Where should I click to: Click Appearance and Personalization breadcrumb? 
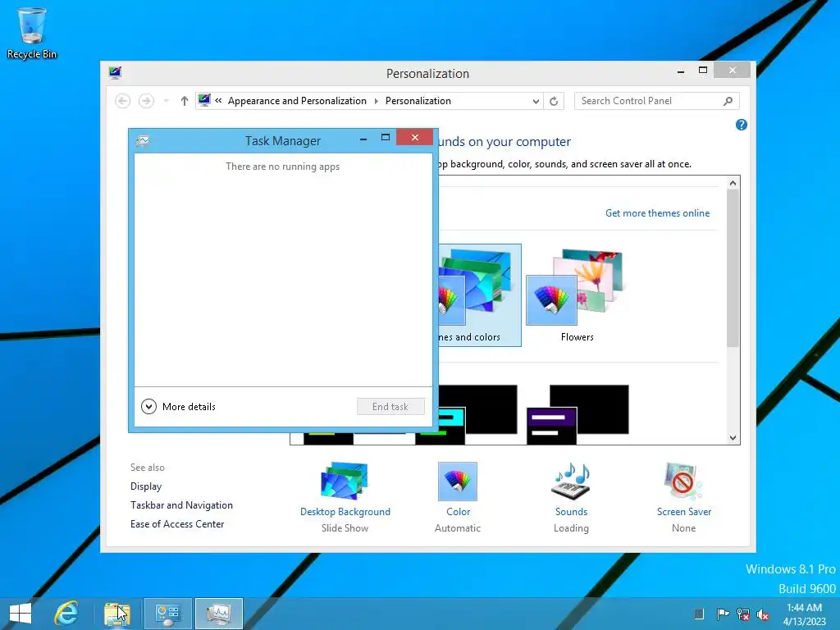(297, 101)
